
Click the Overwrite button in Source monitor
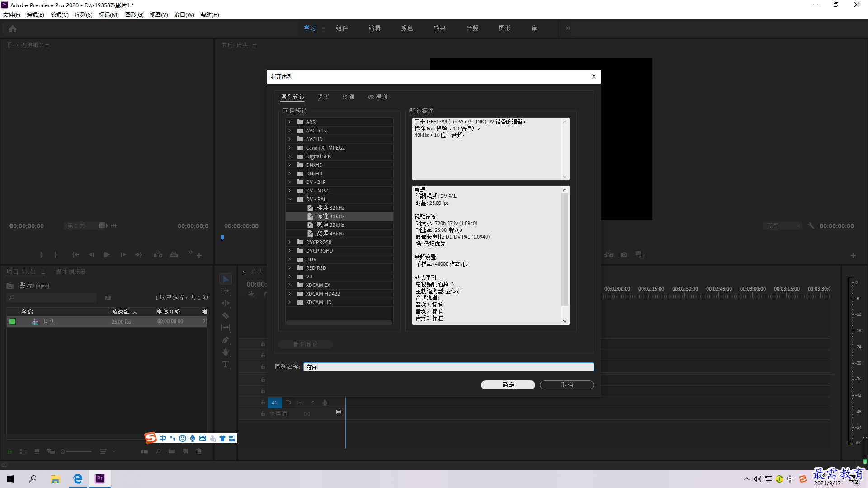coord(174,255)
